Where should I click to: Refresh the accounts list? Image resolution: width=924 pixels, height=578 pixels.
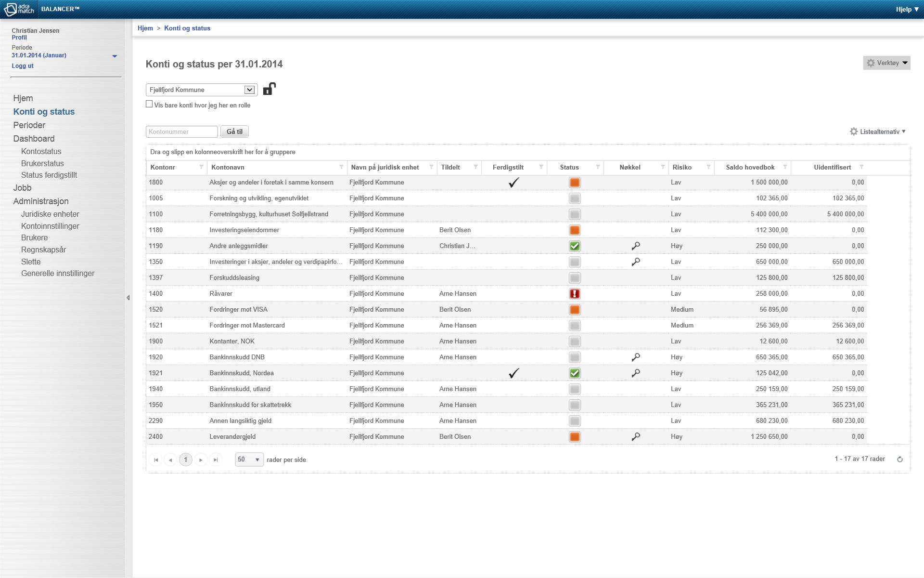click(899, 460)
